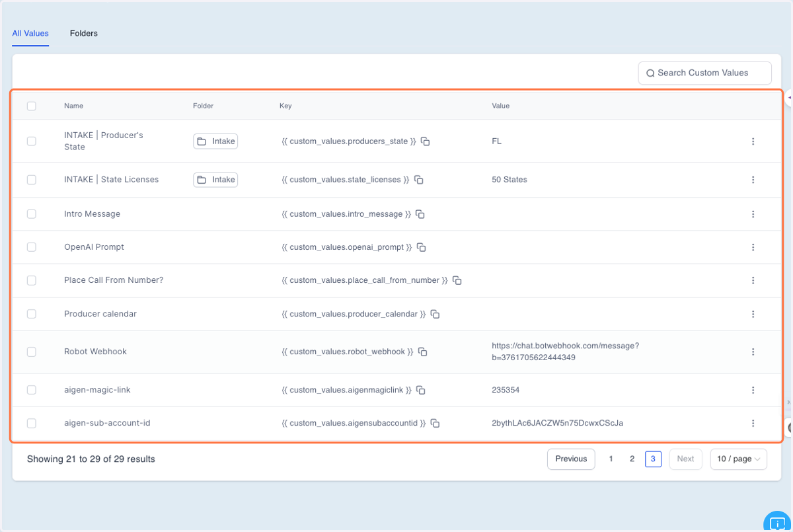Click the aigen-magic-link name

point(97,390)
